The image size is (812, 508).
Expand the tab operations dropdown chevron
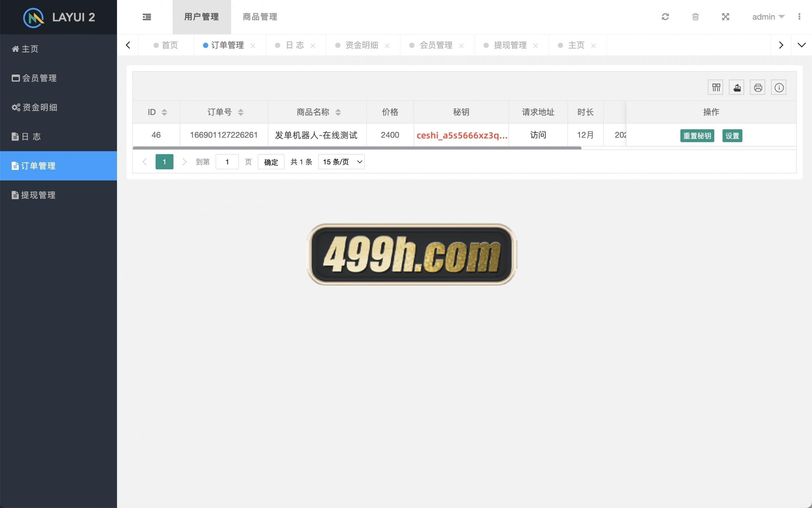point(802,45)
